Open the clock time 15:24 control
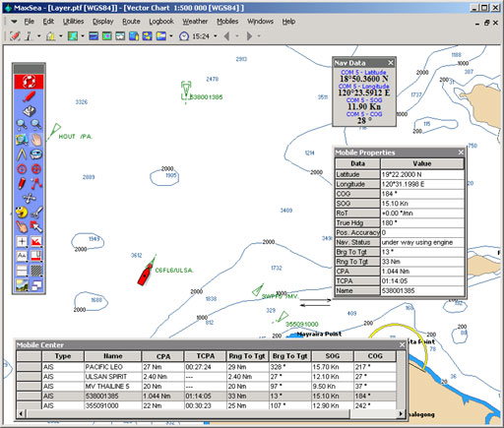 (x=194, y=36)
